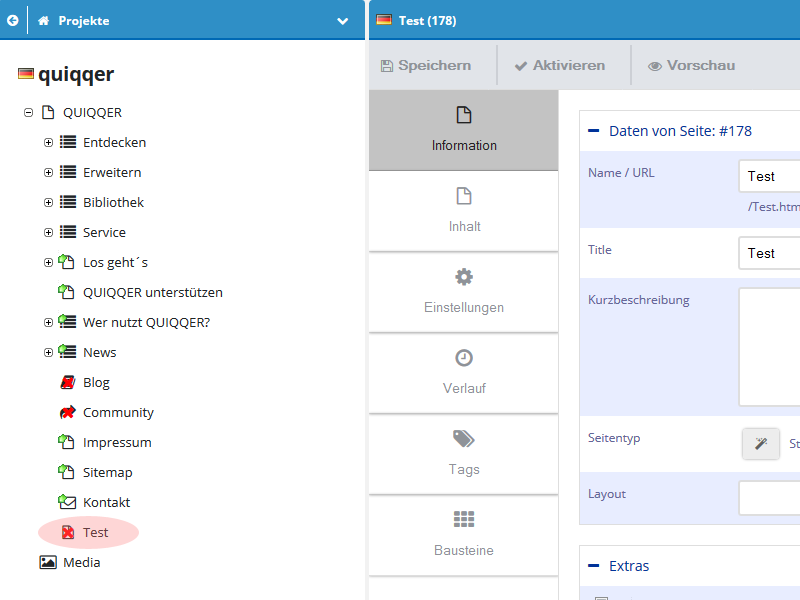Click the back arrow circle icon
This screenshot has height=600, width=800.
13,20
